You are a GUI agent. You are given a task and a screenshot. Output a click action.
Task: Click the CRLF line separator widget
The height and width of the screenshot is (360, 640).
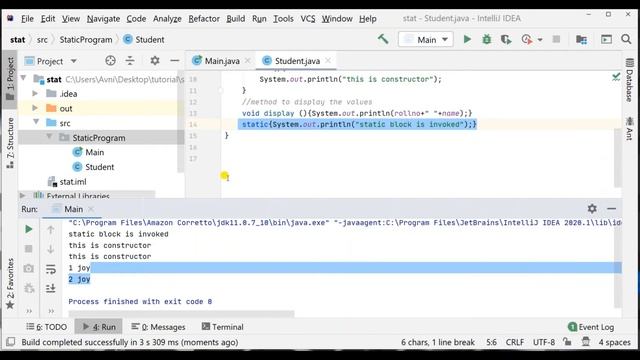[x=515, y=342]
